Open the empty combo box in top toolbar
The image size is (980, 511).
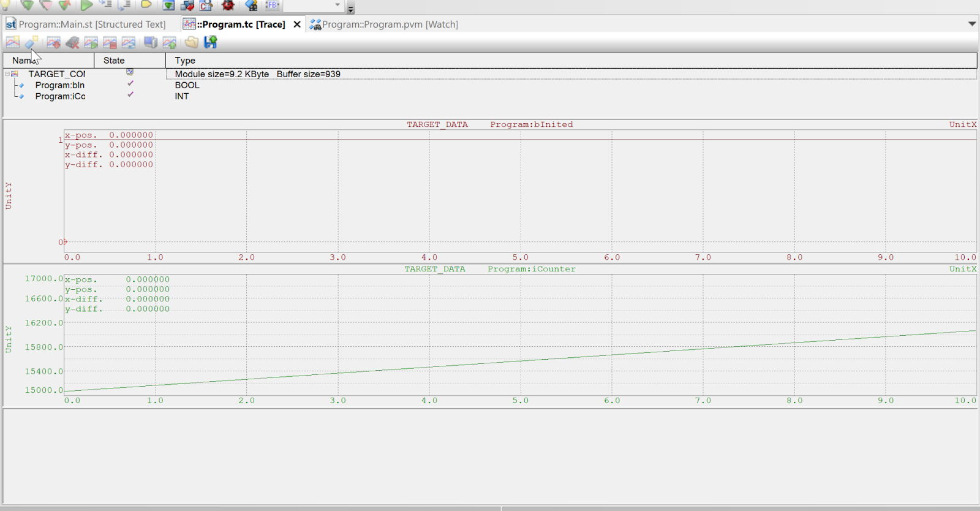(x=314, y=5)
